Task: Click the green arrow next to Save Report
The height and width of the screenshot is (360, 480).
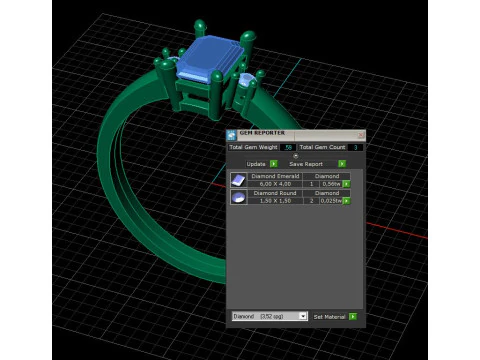Action: [342, 164]
